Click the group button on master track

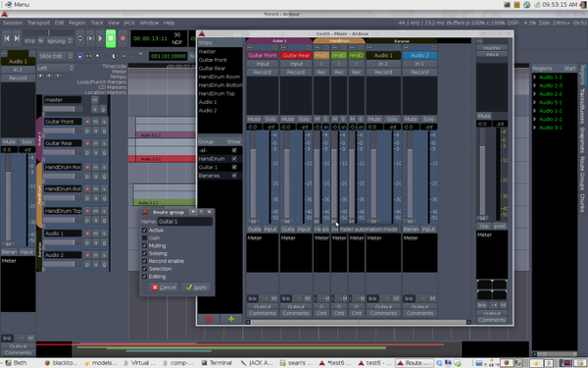tap(103, 109)
